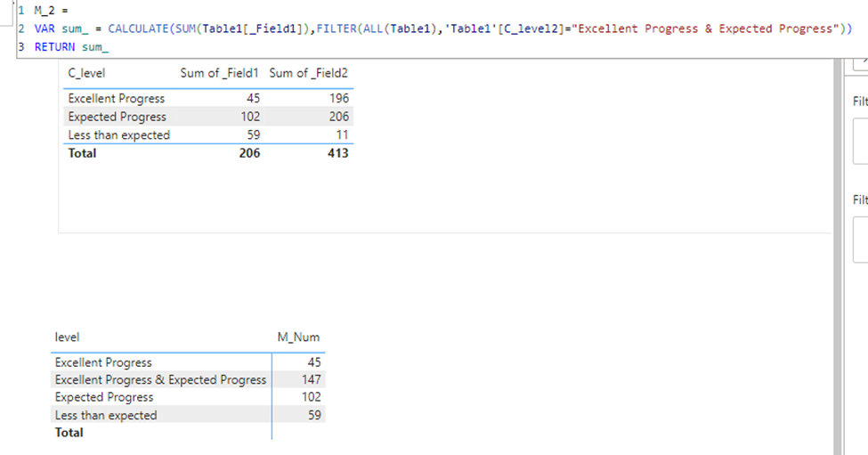Click value 196 in Sum of _Field2
Image resolution: width=868 pixels, height=455 pixels.
[x=339, y=99]
